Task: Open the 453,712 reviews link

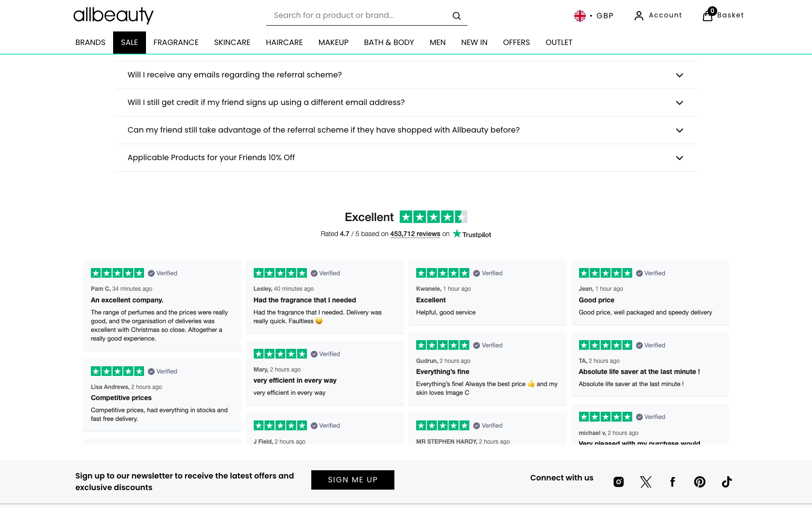Action: (x=415, y=234)
